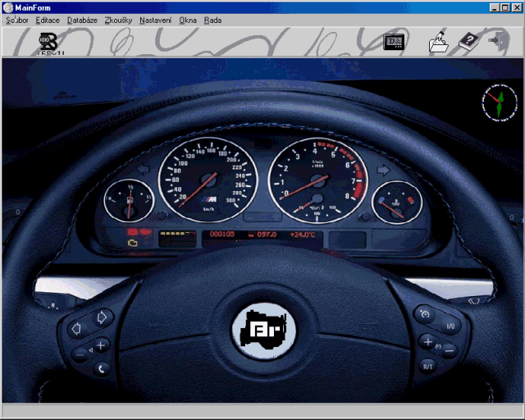Click the tachometer rpm gauge
The image size is (525, 420).
coord(317,180)
